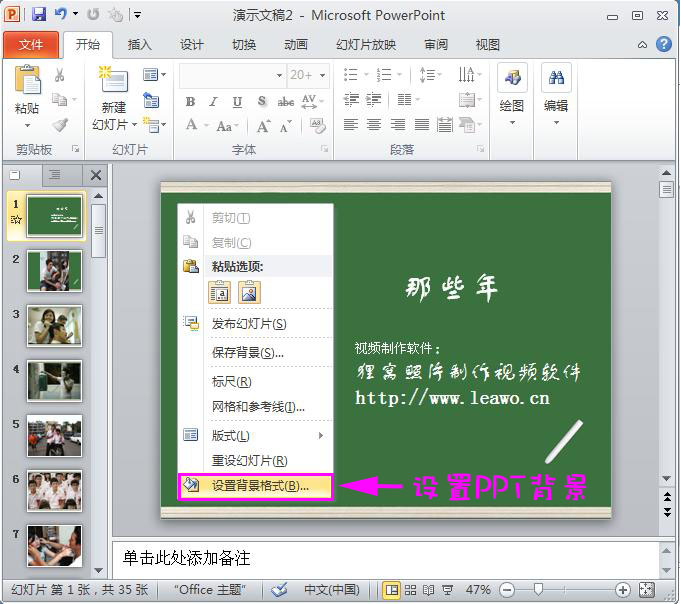The width and height of the screenshot is (680, 604).
Task: Open the font size dropdown showing 20+
Action: [x=322, y=75]
